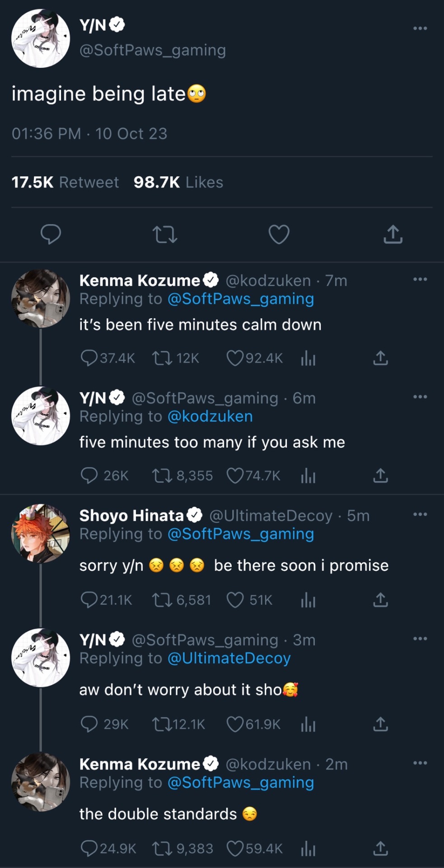This screenshot has height=868, width=444.
Task: Open Shoyo Hinata's profile picture
Action: [x=41, y=533]
